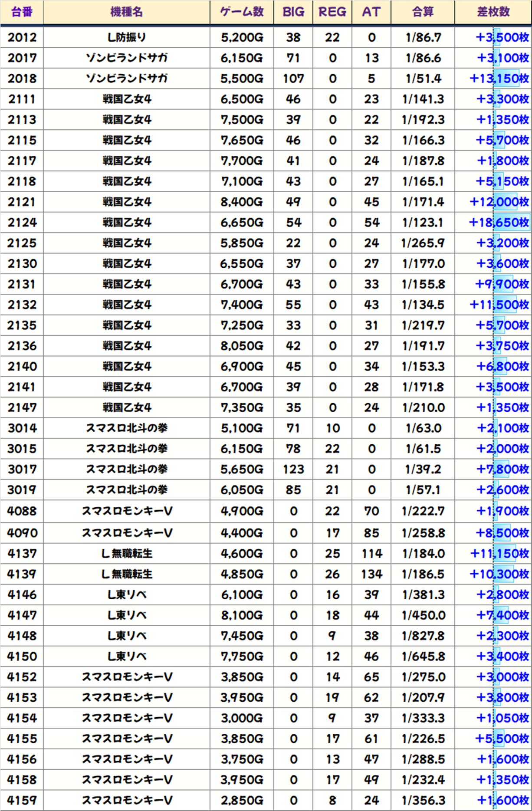Select machine number 4159 cell
Viewport: 532px width, 811px height.
pos(22,800)
